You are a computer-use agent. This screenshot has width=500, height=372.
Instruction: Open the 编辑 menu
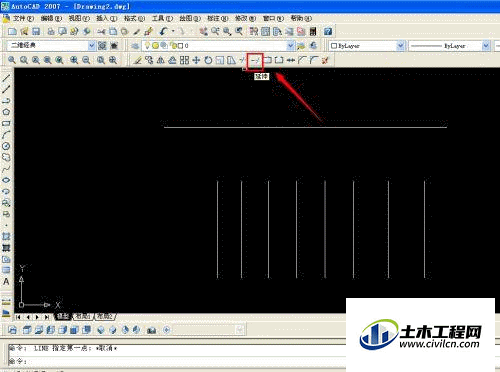[51, 18]
